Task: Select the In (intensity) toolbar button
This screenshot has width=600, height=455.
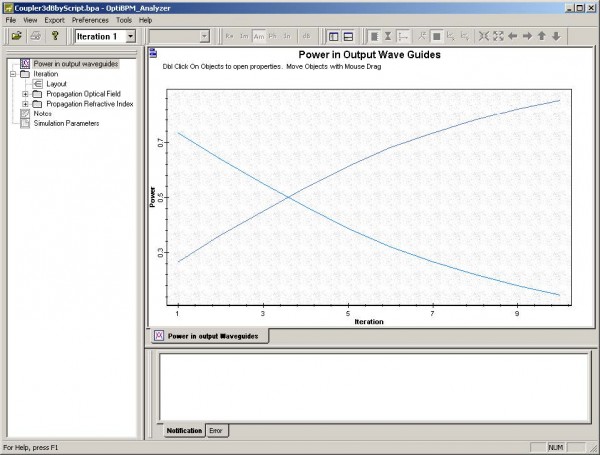Action: (287, 36)
